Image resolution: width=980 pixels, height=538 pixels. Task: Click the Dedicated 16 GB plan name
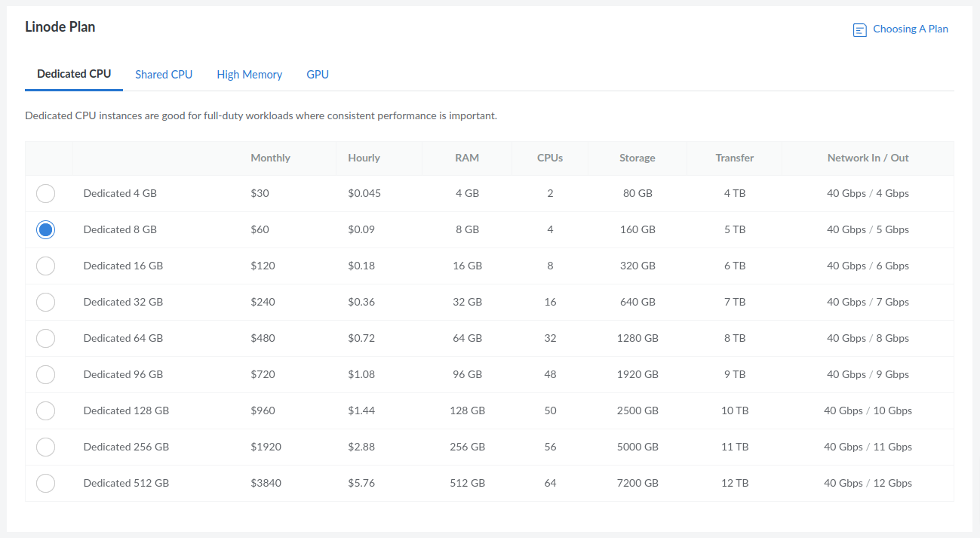point(123,266)
